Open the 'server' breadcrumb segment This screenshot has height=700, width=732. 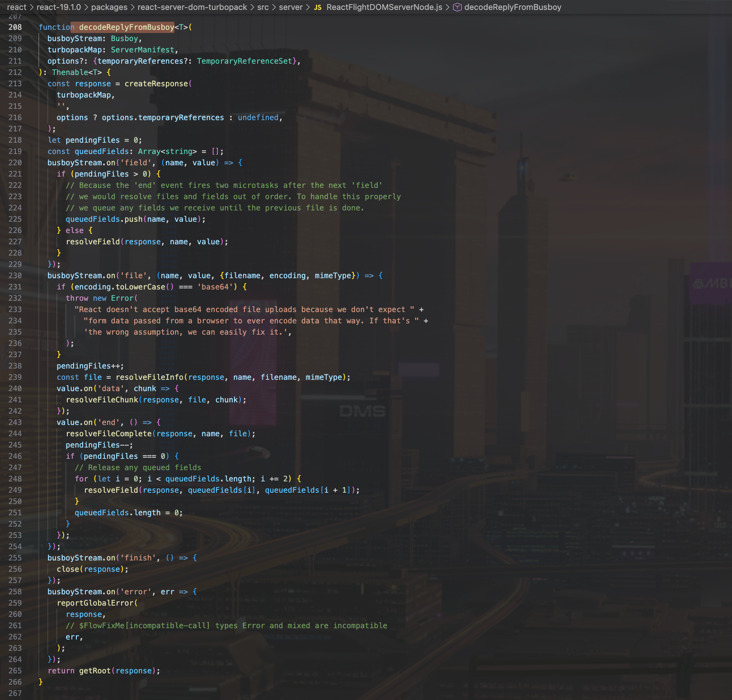[x=291, y=7]
